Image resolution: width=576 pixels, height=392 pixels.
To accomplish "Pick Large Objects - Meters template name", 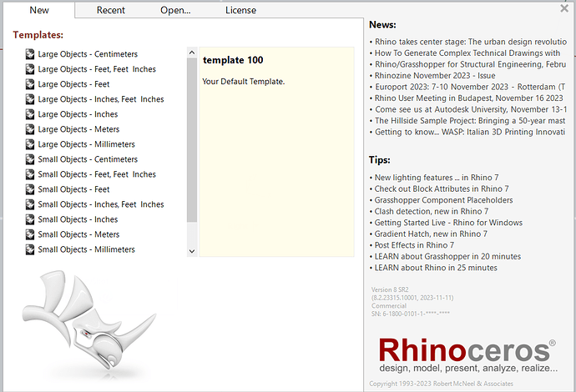I will pos(78,129).
